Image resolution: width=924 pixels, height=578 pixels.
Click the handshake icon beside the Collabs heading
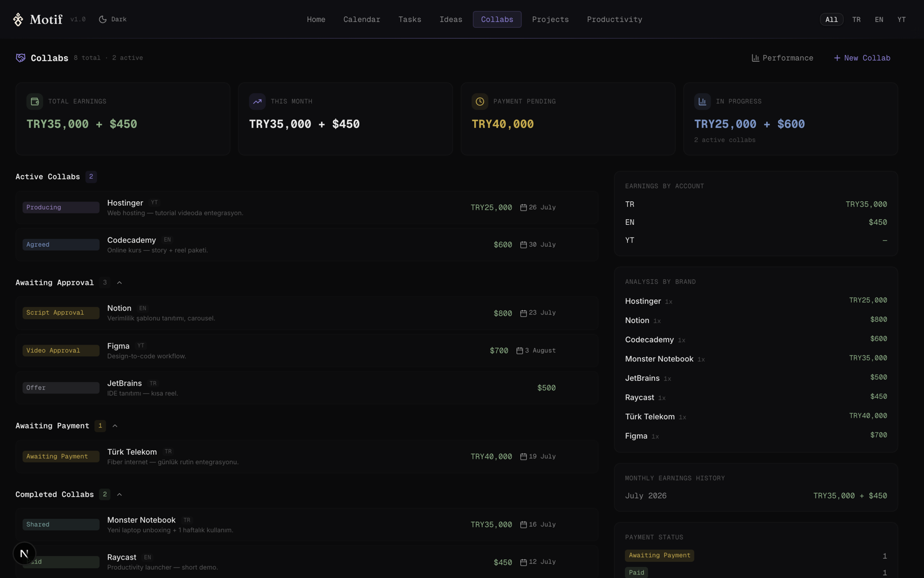(x=21, y=58)
